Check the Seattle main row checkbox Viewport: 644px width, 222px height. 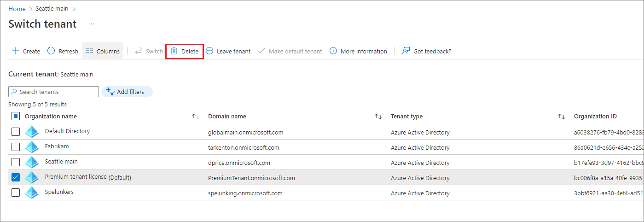click(16, 162)
